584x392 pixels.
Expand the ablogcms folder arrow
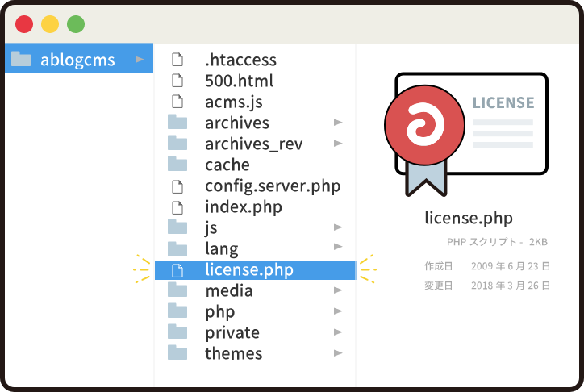point(140,60)
